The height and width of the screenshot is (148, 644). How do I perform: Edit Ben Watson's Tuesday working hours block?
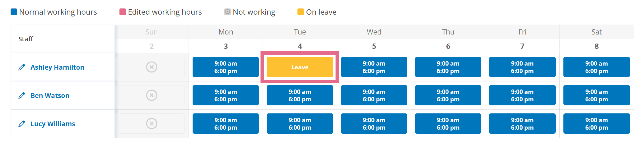[x=300, y=95]
